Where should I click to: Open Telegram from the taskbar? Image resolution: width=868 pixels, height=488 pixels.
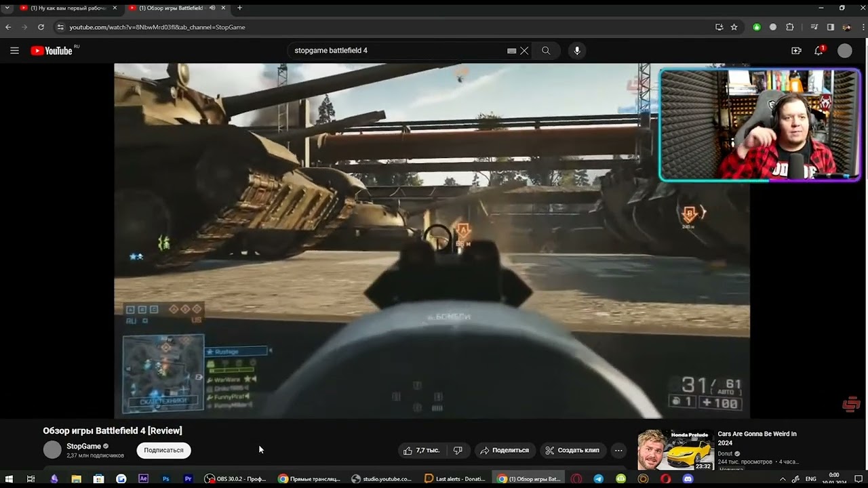(598, 479)
